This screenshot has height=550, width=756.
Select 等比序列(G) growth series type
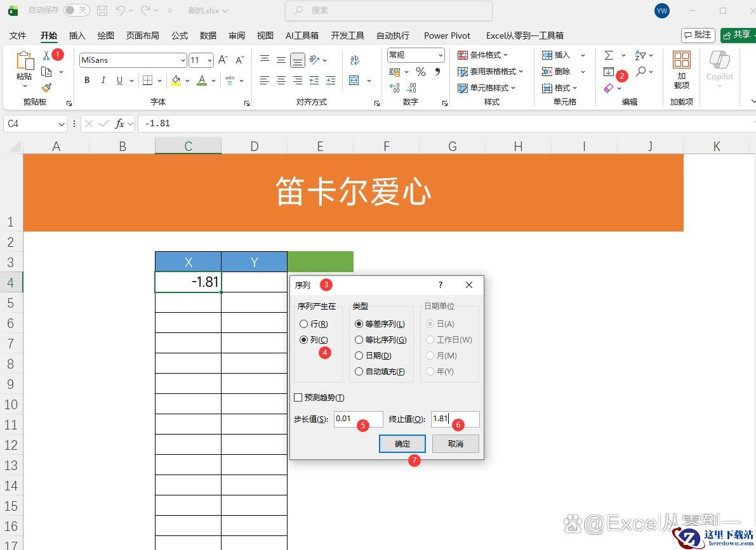pos(359,340)
